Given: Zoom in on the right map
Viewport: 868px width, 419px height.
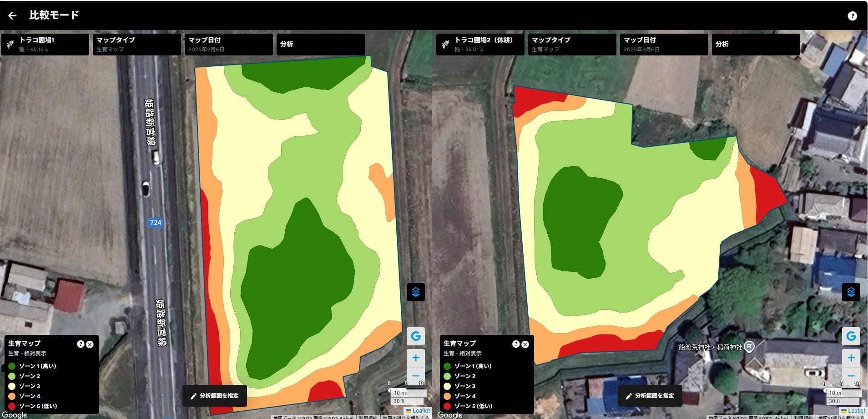Looking at the screenshot, I should click(x=851, y=358).
